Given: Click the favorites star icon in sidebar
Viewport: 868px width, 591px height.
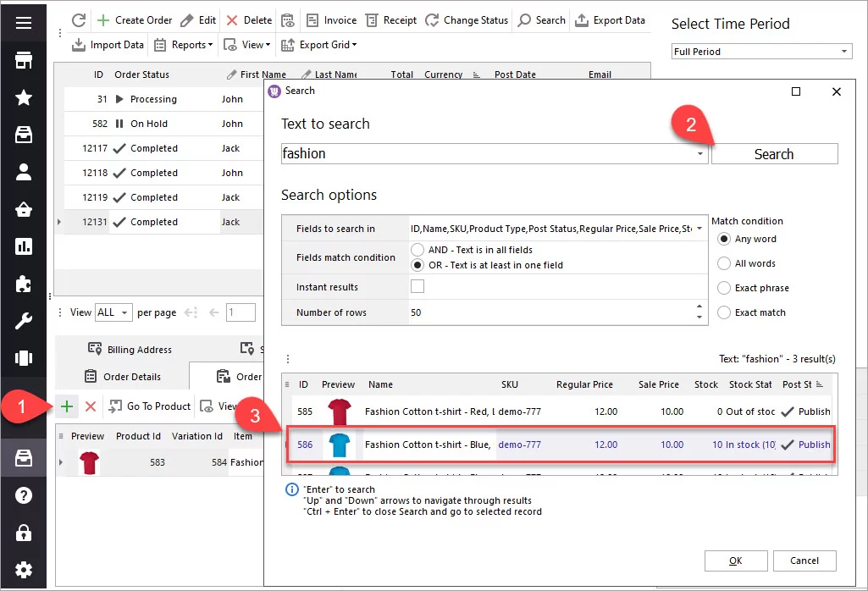Looking at the screenshot, I should coord(24,98).
